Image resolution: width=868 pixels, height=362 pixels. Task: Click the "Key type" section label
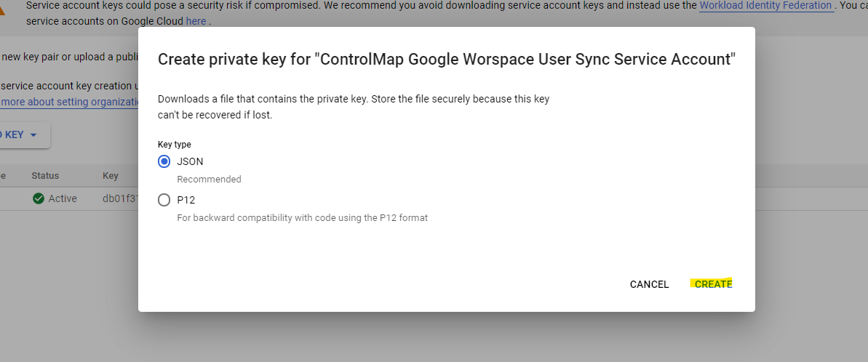(175, 145)
